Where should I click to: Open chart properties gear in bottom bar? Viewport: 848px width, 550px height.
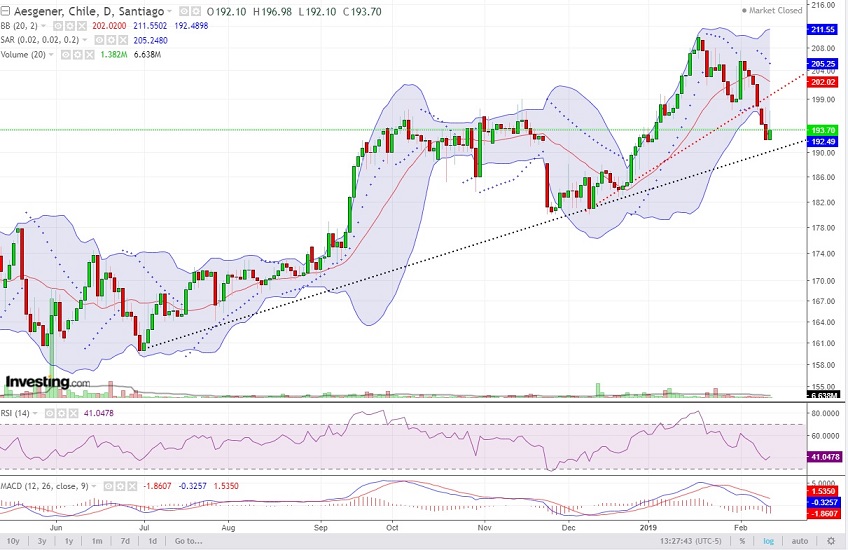(x=831, y=541)
